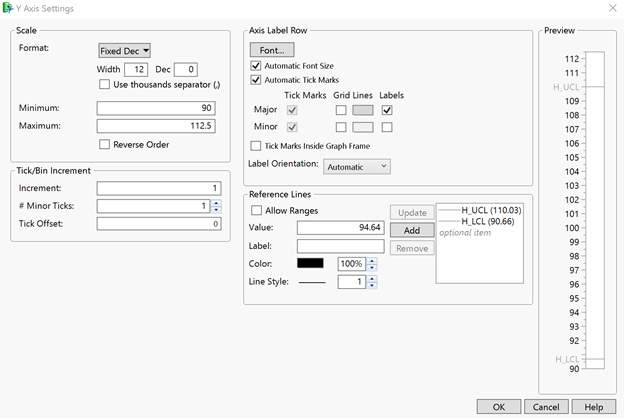This screenshot has width=624, height=418.
Task: Click the Dec field showing 0
Action: (x=186, y=69)
